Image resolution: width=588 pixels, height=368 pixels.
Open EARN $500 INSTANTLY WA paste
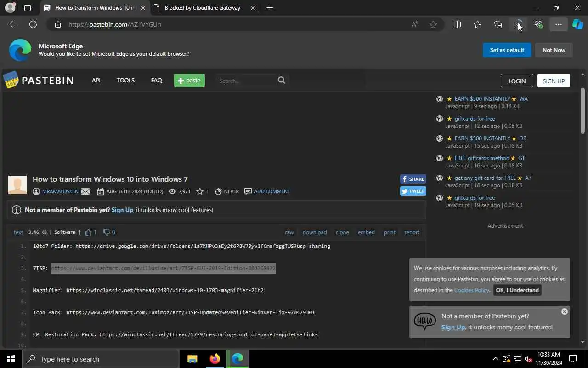[x=491, y=99]
